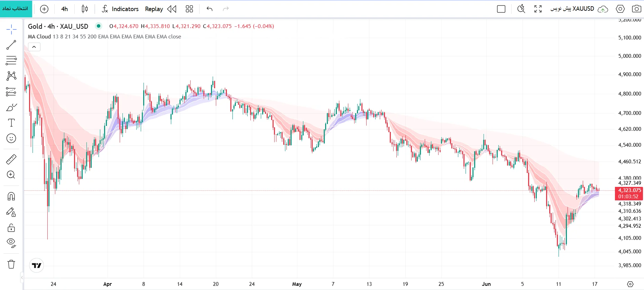This screenshot has width=644, height=290.
Task: Click the Jun label on time axis
Action: click(x=486, y=284)
